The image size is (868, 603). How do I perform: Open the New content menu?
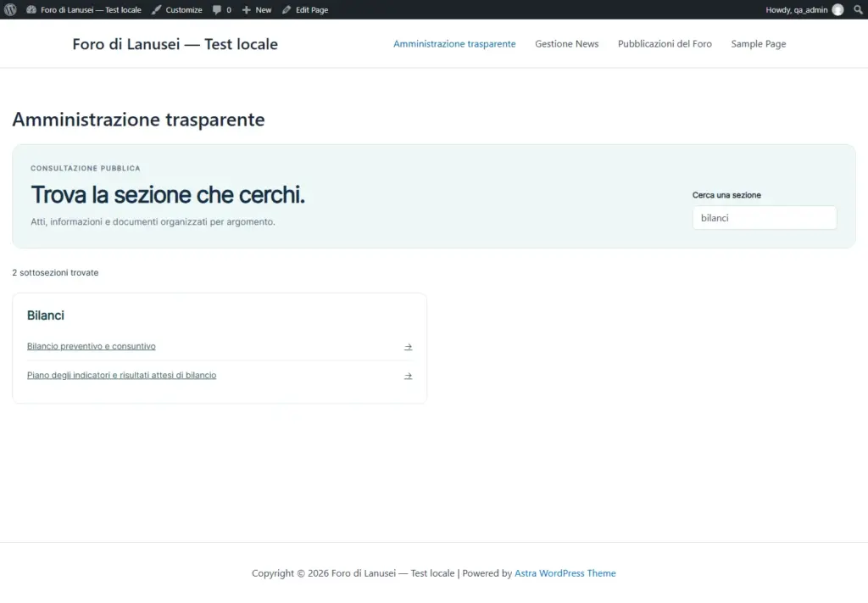click(x=257, y=9)
